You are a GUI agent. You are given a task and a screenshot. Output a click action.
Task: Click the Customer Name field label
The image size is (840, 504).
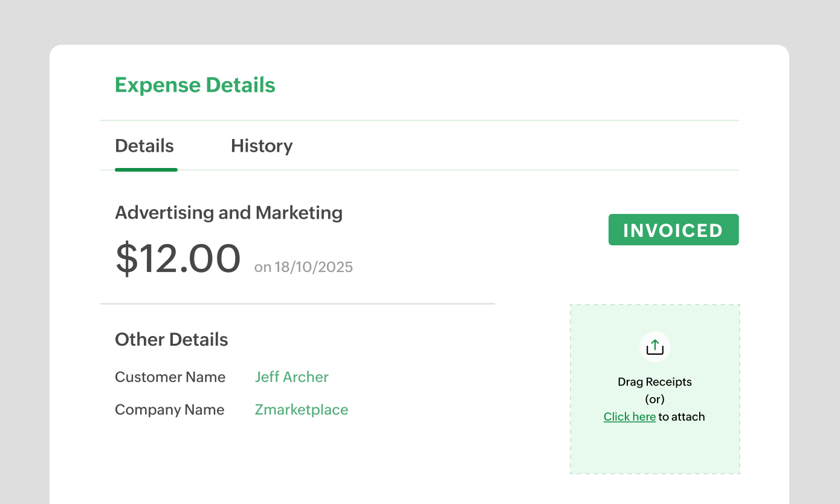[x=170, y=376]
